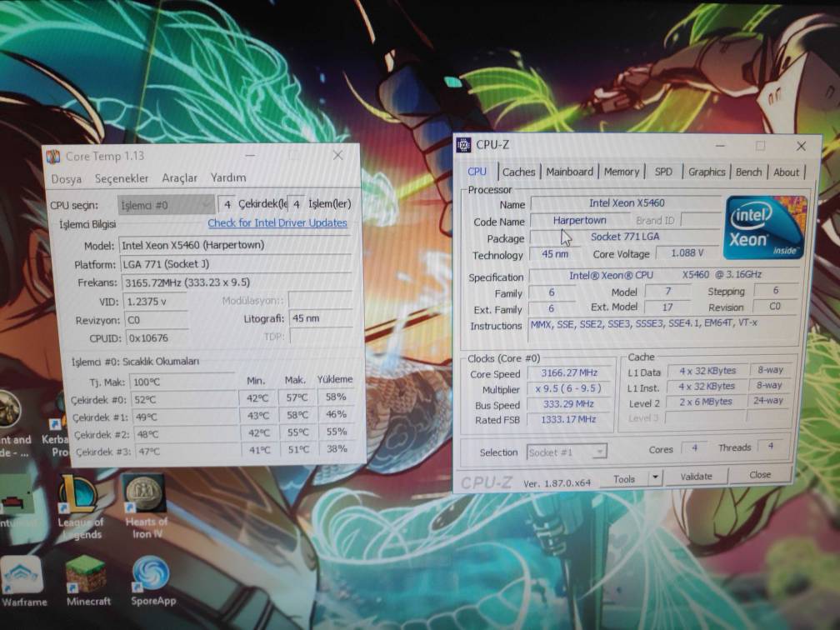This screenshot has height=630, width=840.
Task: Open the Hearts of Iron IV desktop icon
Action: [145, 507]
